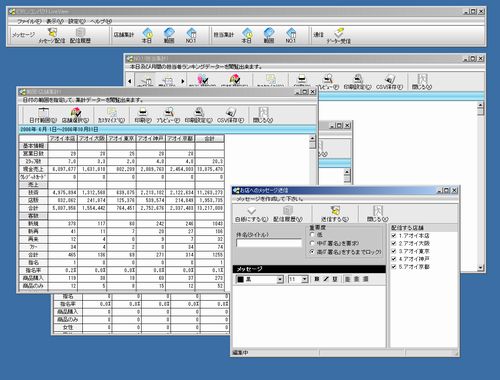This screenshot has height=380, width=500.
Task: Open 店舗集計 NO1 ranking icon
Action: (191, 35)
